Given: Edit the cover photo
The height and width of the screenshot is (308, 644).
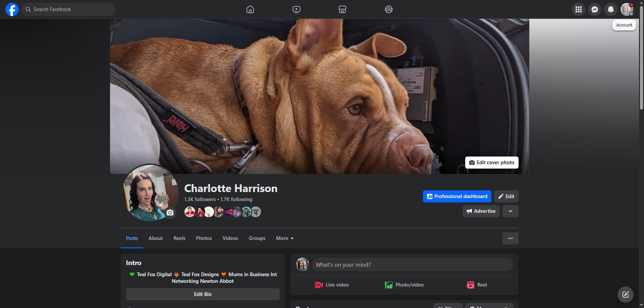Looking at the screenshot, I should (x=492, y=163).
